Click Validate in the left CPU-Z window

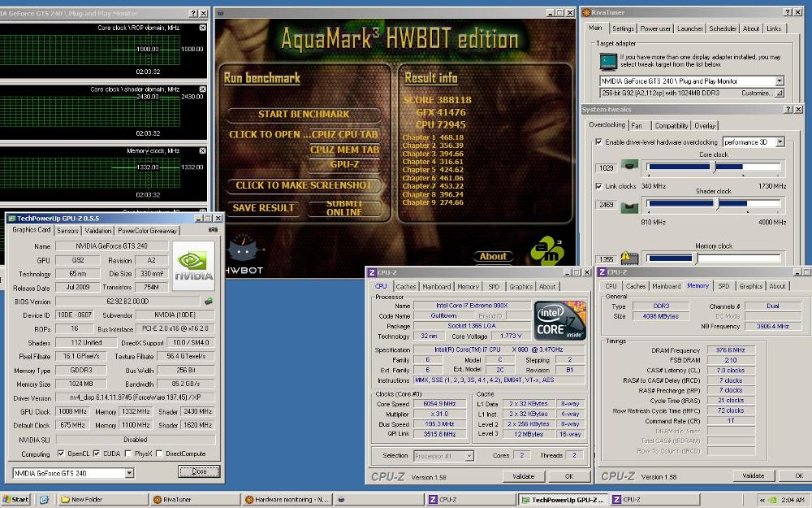(524, 476)
